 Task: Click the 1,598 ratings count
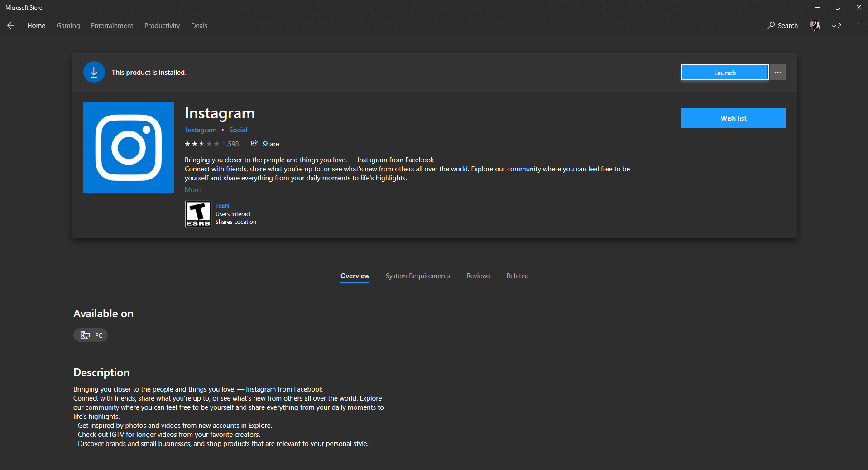pyautogui.click(x=231, y=144)
